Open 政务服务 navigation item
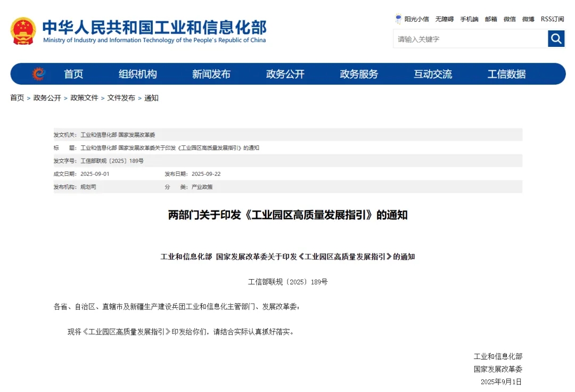The width and height of the screenshot is (575, 392). (359, 74)
